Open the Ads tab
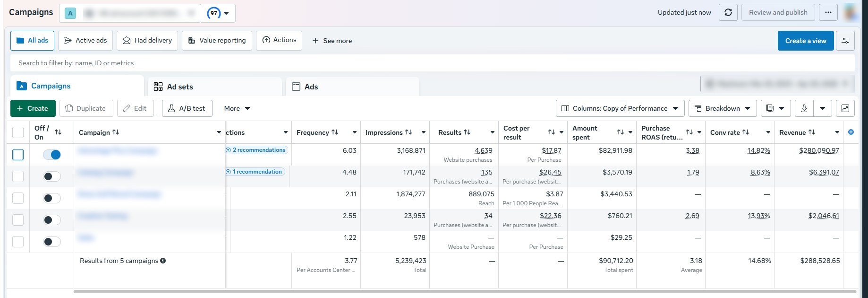This screenshot has width=868, height=298. 353,87
